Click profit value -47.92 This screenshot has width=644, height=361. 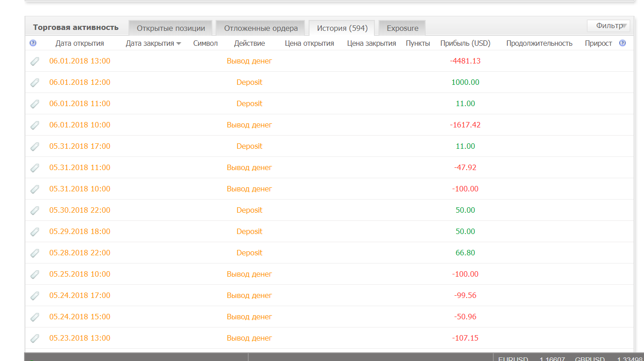465,168
